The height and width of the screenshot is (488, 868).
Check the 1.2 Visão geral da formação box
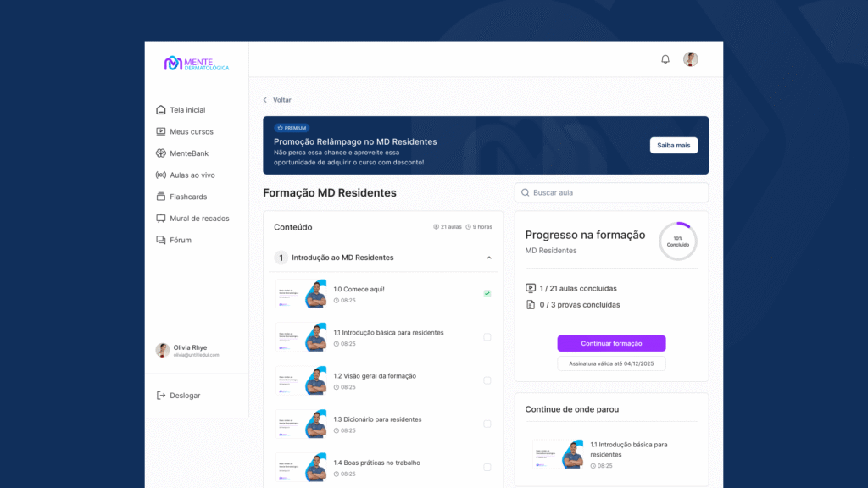[x=487, y=380]
